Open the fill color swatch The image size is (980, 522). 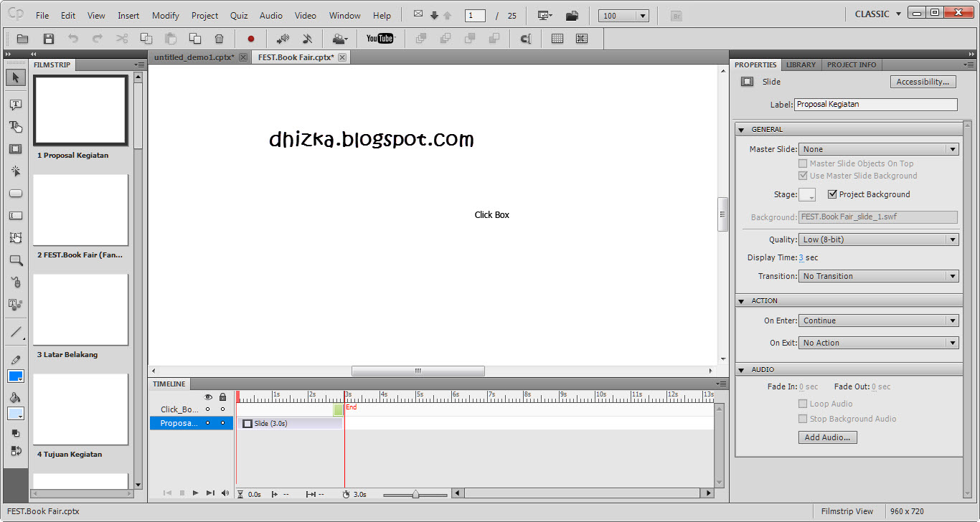(x=16, y=414)
